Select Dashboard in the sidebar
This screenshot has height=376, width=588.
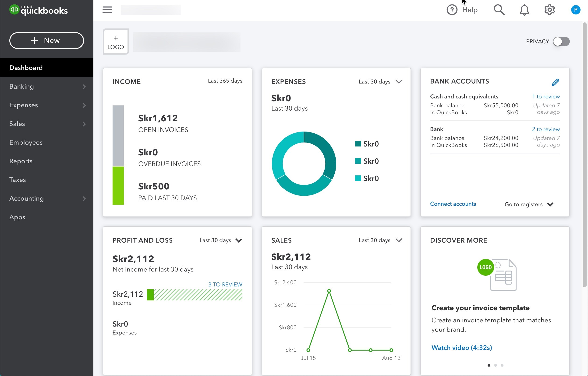point(47,68)
